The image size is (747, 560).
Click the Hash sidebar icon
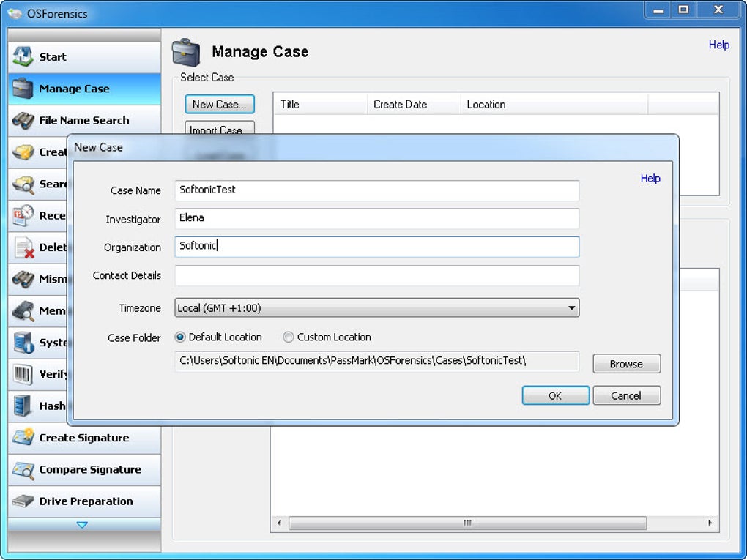point(23,406)
